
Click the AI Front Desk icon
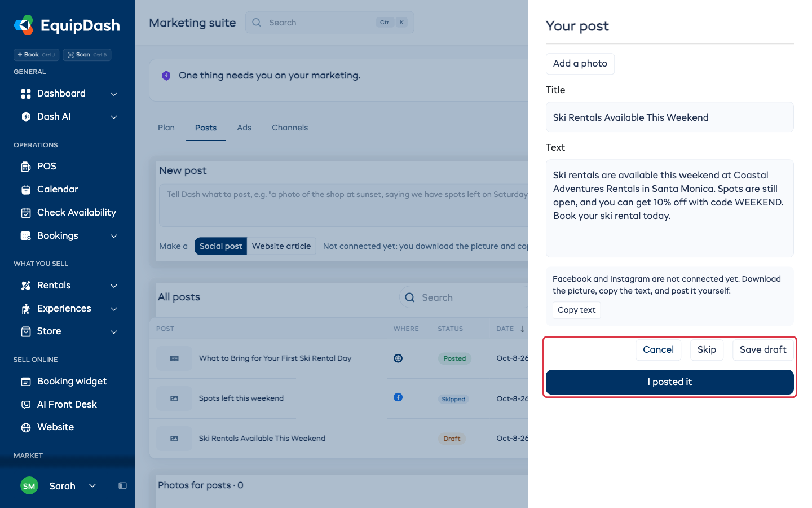pos(26,405)
